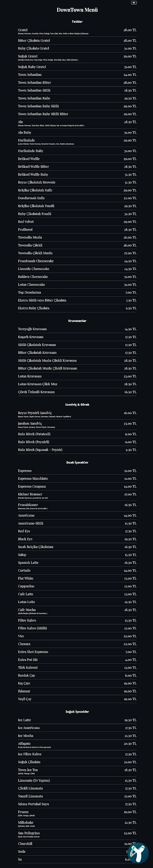Click the Türk Kahvesi item
The width and height of the screenshot is (153, 868).
[77, 667]
